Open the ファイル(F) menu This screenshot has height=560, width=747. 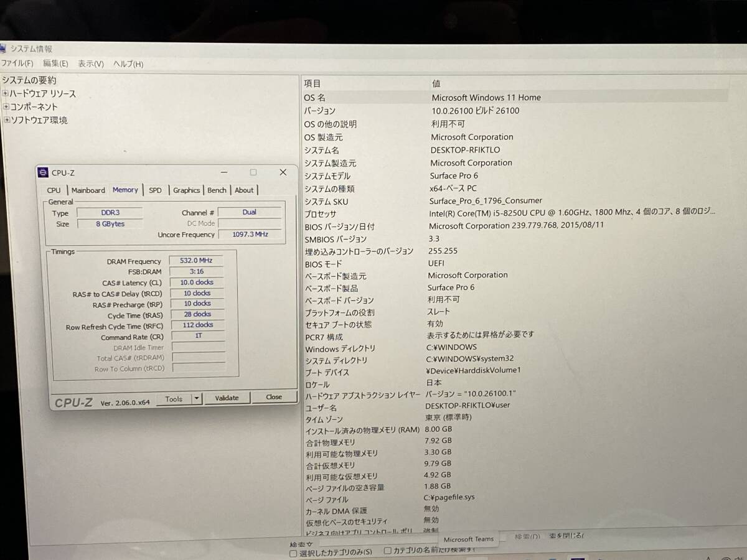click(17, 63)
